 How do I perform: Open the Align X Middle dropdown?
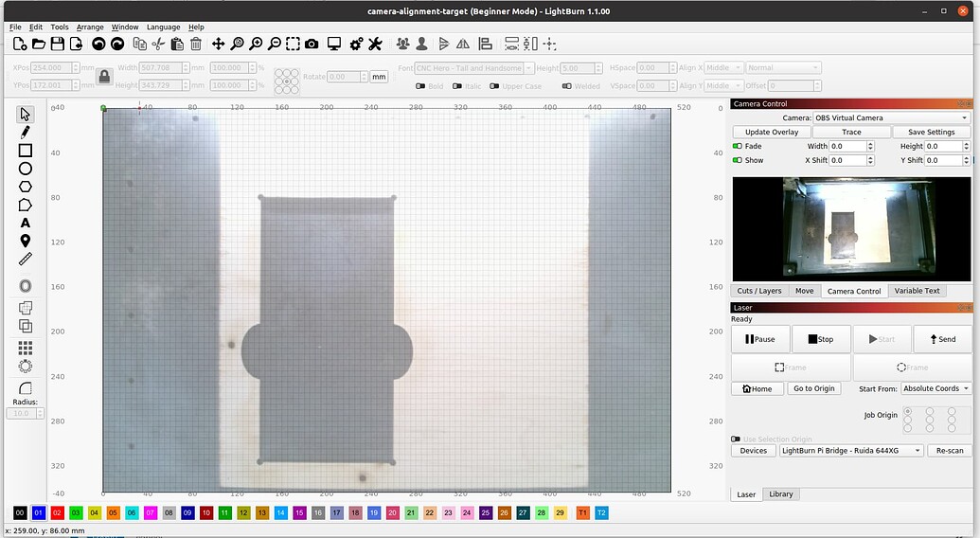tap(723, 67)
